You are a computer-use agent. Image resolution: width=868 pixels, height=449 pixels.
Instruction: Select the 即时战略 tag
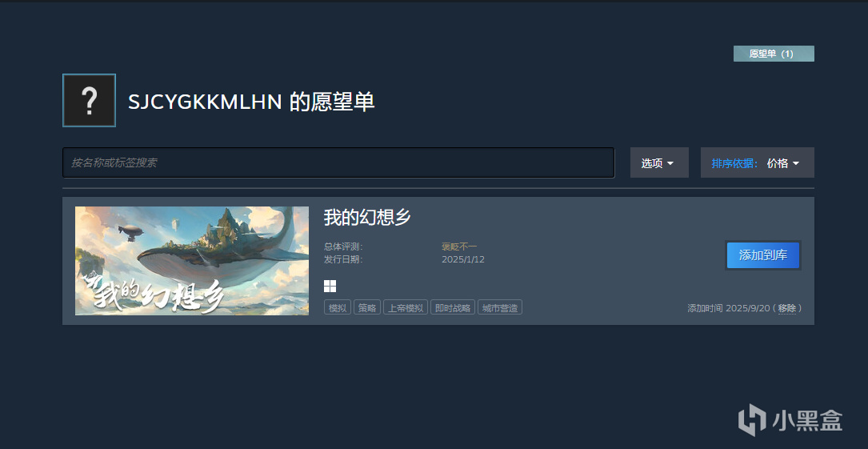pos(453,308)
